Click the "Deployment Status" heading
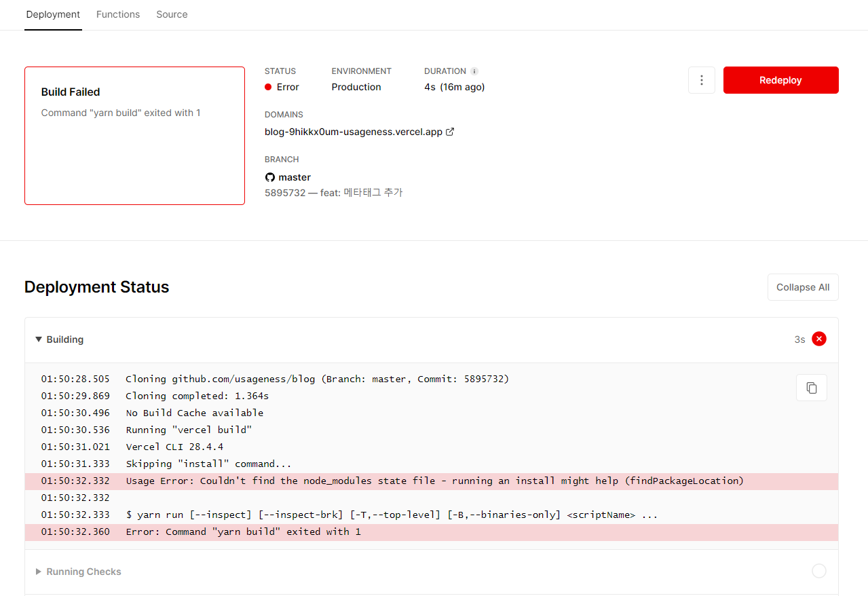Viewport: 868px width, 596px height. [96, 287]
